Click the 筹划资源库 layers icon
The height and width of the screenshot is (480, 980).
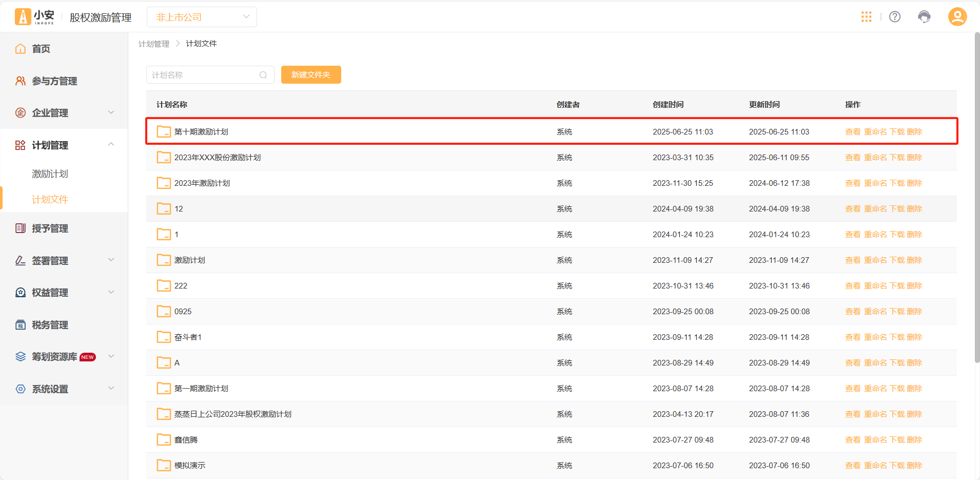(21, 357)
